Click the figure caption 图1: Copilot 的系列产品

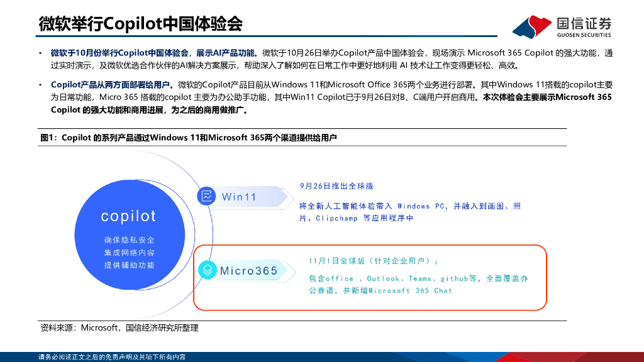point(189,138)
